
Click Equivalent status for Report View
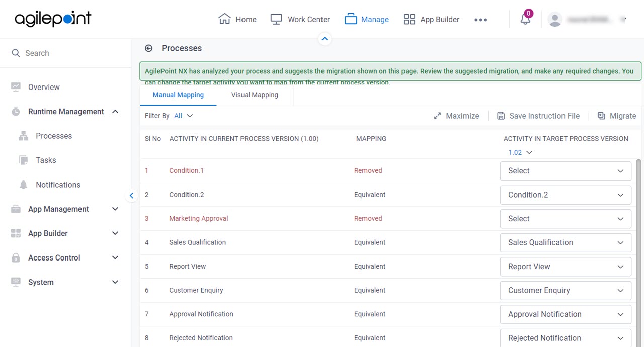coord(370,266)
